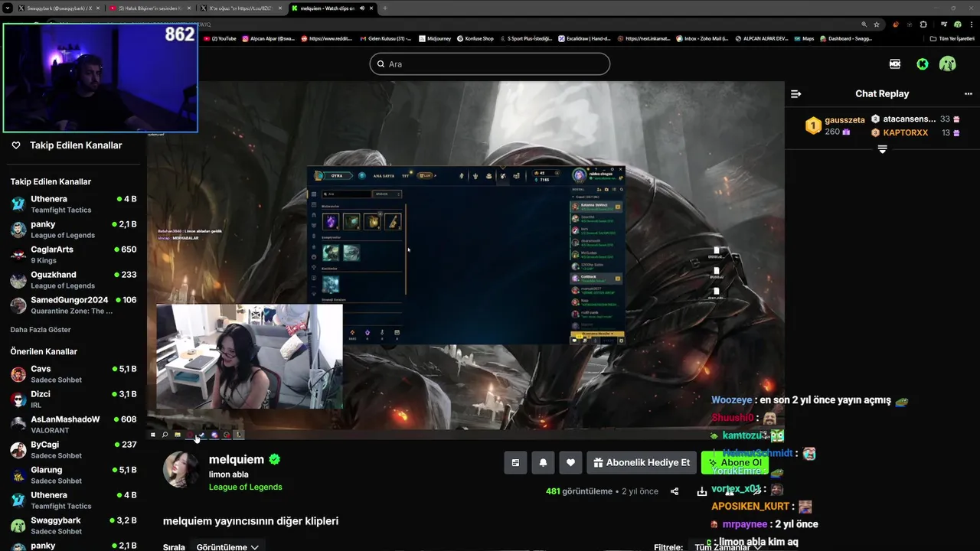980x551 pixels.
Task: Click the Ara search field
Action: coord(490,64)
